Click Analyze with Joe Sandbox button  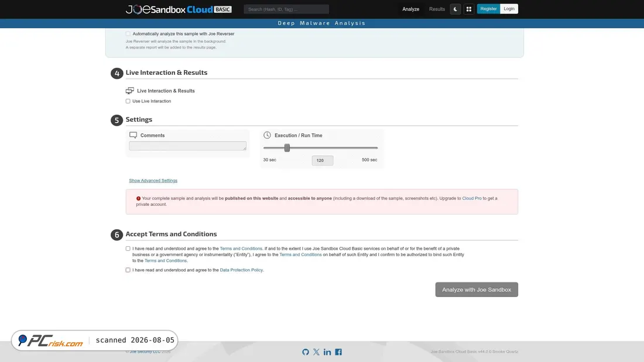coord(477,289)
